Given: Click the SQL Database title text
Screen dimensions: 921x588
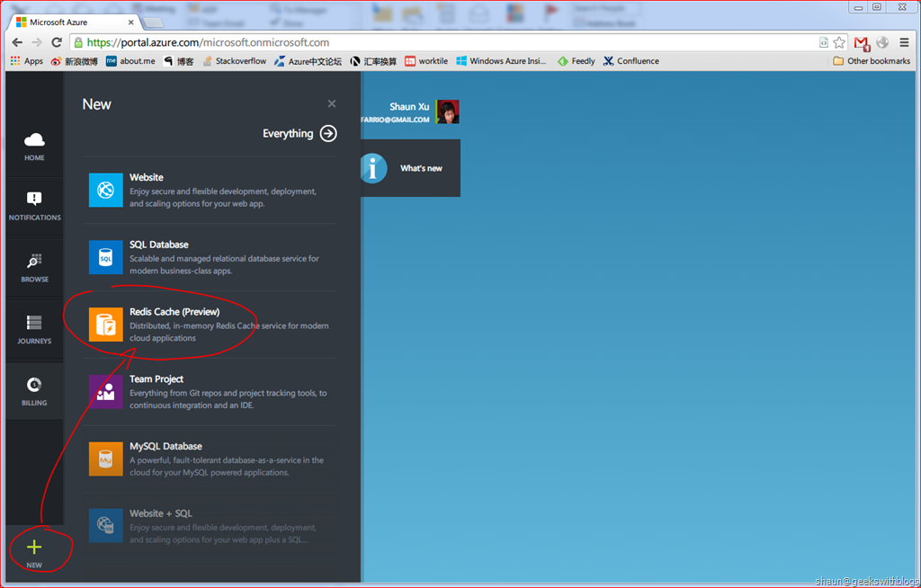Looking at the screenshot, I should point(158,245).
